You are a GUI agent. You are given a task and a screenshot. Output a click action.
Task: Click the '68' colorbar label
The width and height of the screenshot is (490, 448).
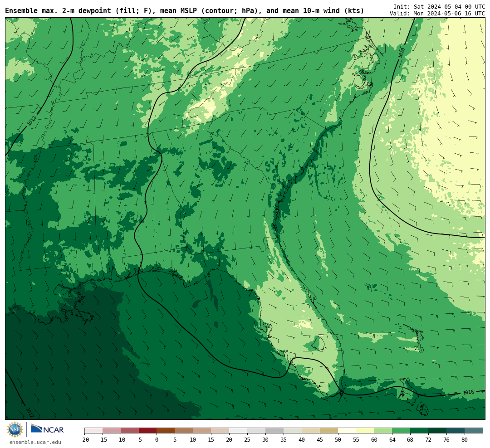point(411,439)
